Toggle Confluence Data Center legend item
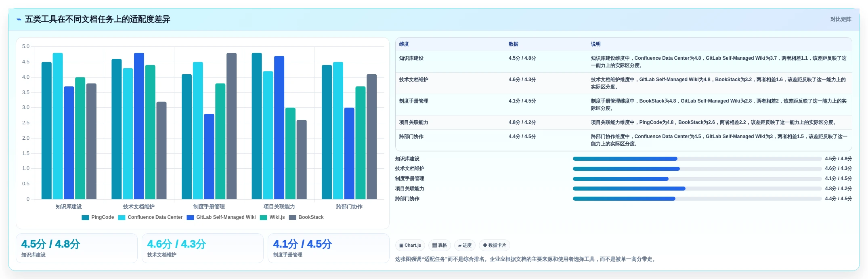The image size is (868, 279). pyautogui.click(x=150, y=217)
